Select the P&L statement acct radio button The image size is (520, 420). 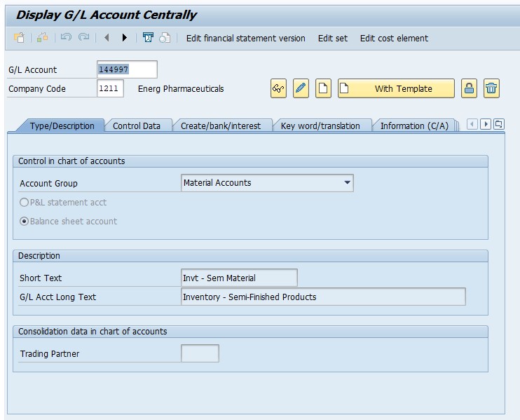24,203
